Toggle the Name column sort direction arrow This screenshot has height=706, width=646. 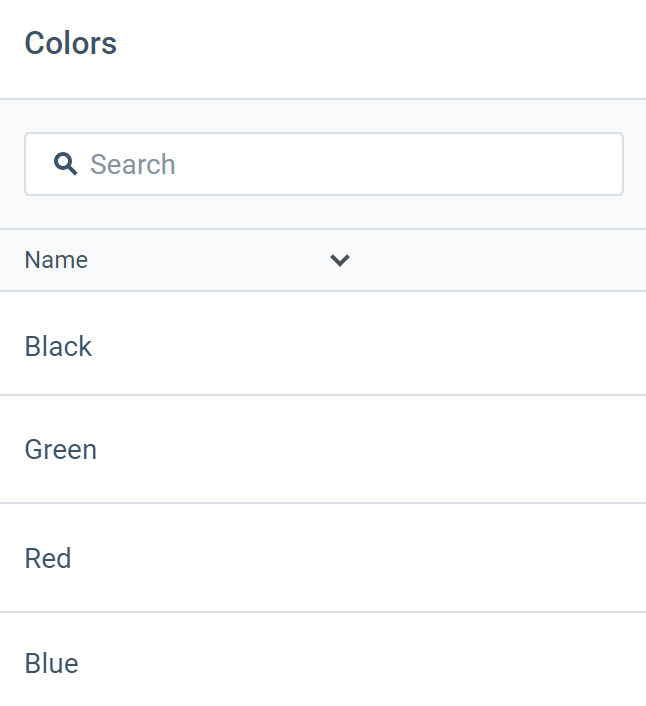coord(340,261)
